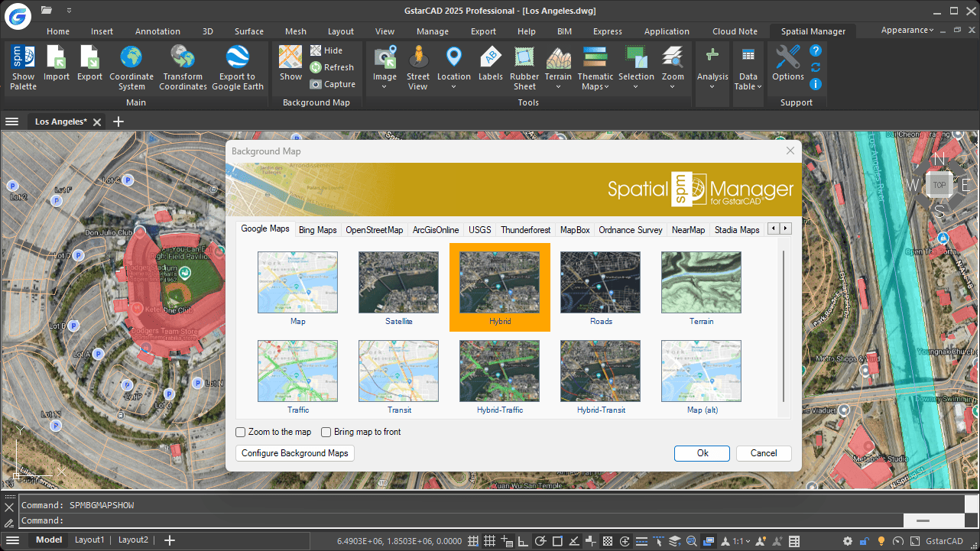Toggle lineweight display in the status bar
The height and width of the screenshot is (551, 980).
coord(641,541)
